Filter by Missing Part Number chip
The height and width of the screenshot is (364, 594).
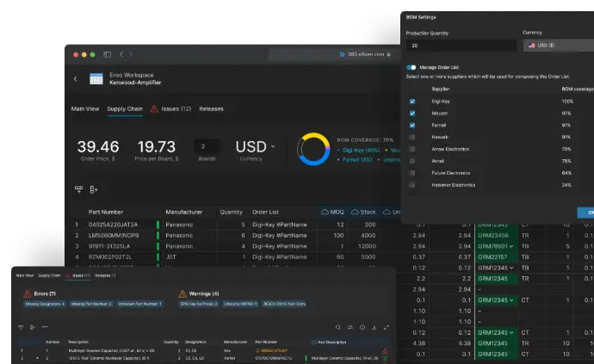tap(91, 304)
